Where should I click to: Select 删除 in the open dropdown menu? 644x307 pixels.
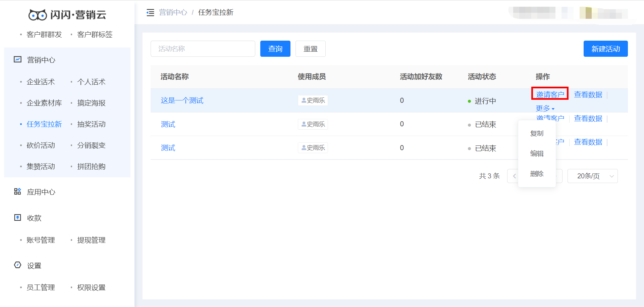click(x=537, y=174)
